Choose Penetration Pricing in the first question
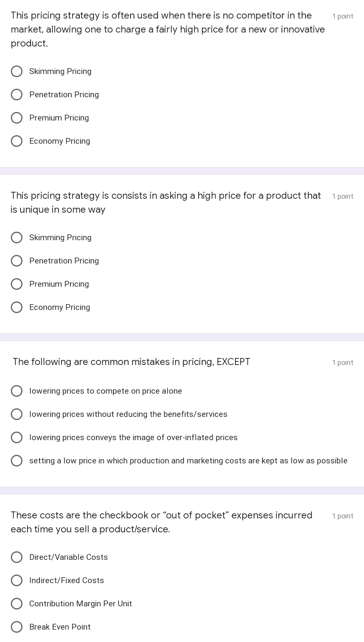This screenshot has width=364, height=642. click(x=17, y=95)
